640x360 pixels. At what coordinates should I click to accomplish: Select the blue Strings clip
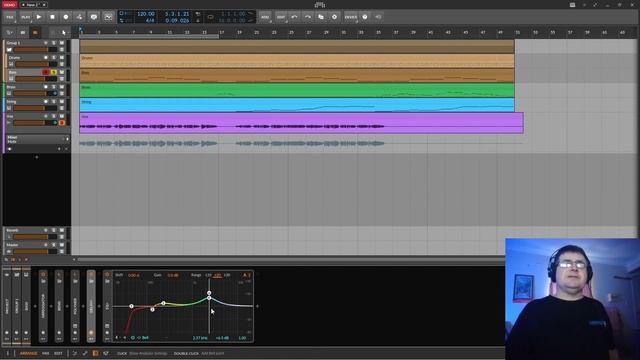[297, 105]
